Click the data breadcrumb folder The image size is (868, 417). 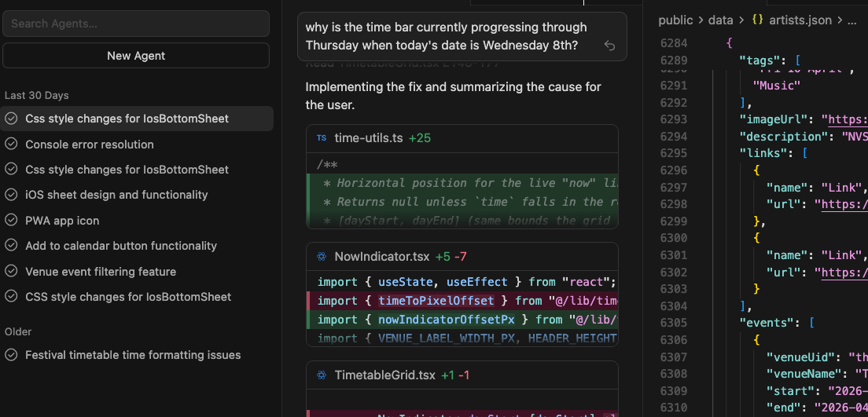click(720, 20)
